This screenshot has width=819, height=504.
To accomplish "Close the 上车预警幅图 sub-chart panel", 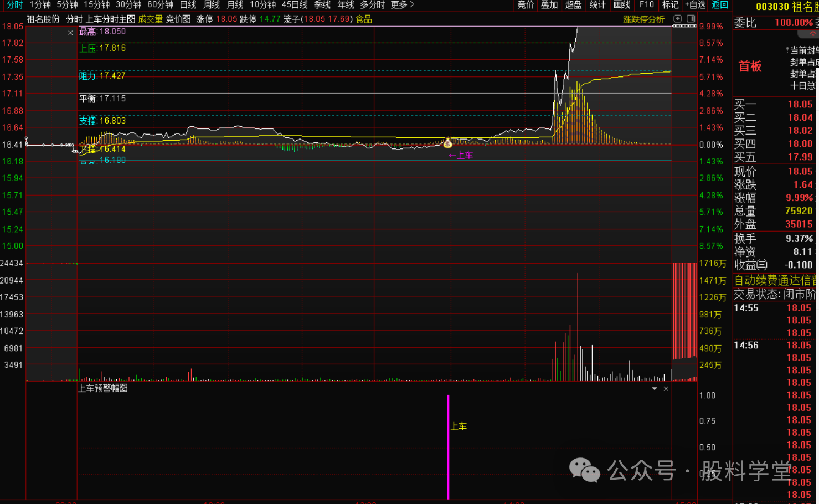I will coord(666,389).
